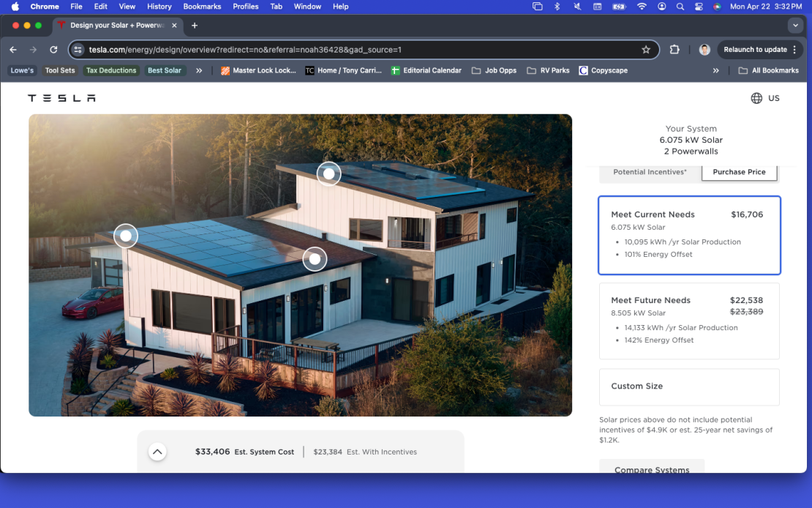Click the Relaunch to update button
Image resolution: width=812 pixels, height=508 pixels.
pyautogui.click(x=760, y=50)
